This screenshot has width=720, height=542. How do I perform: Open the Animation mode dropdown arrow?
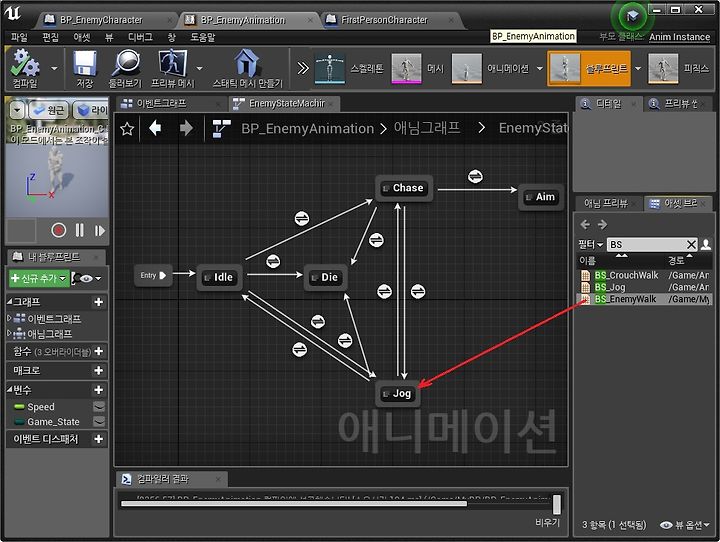[540, 68]
